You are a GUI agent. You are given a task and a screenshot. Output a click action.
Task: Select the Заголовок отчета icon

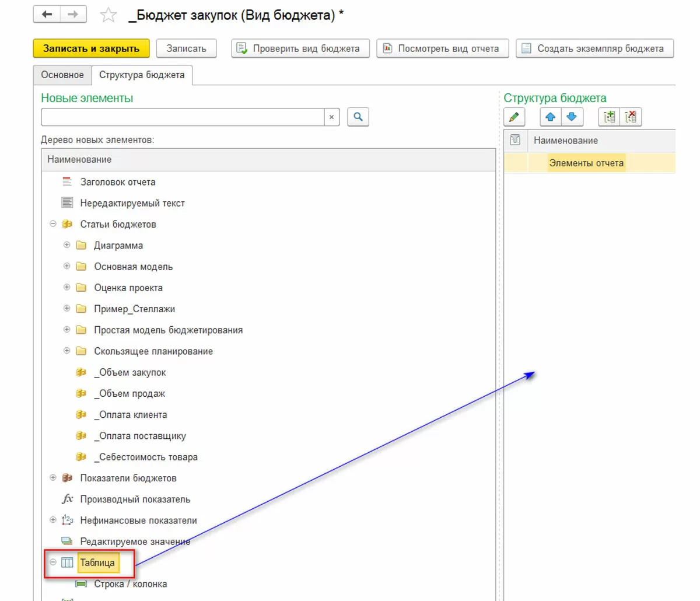tap(67, 181)
